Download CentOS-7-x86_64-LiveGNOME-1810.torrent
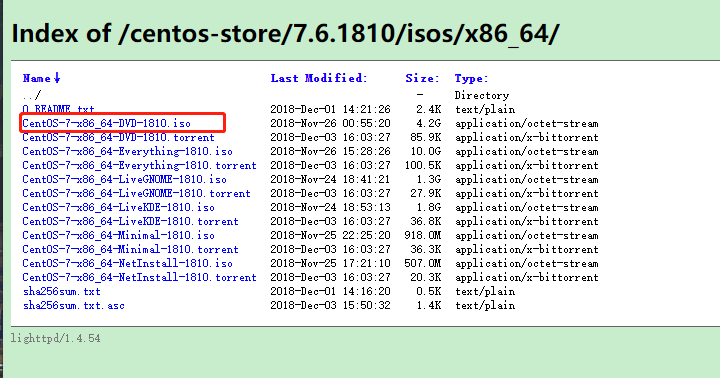720x378 pixels. [136, 193]
